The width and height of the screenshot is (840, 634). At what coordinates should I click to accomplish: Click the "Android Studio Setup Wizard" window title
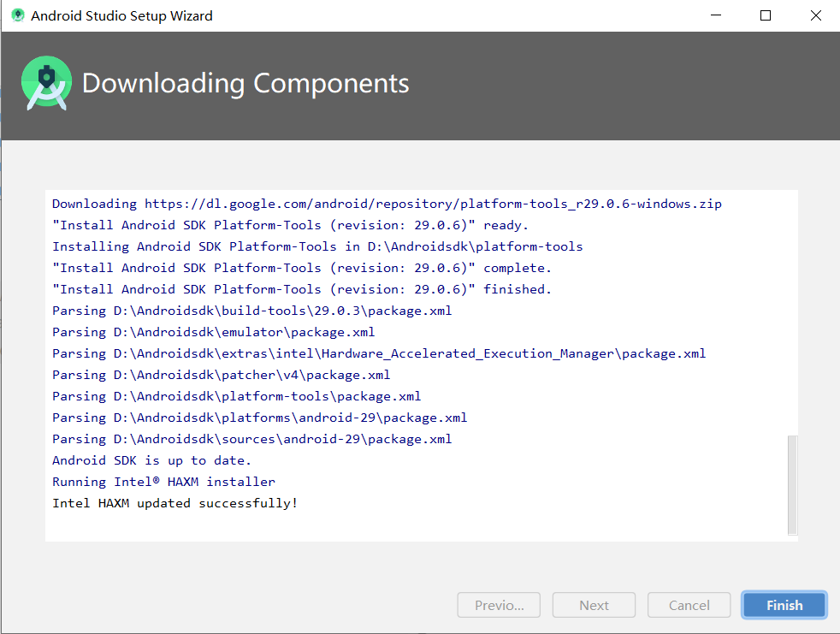click(x=121, y=15)
